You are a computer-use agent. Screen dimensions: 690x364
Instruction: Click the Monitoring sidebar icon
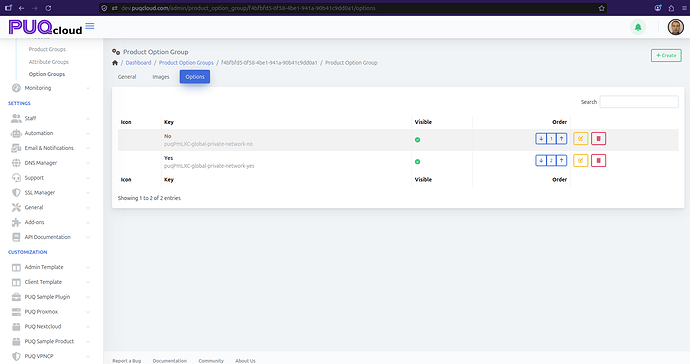click(16, 88)
